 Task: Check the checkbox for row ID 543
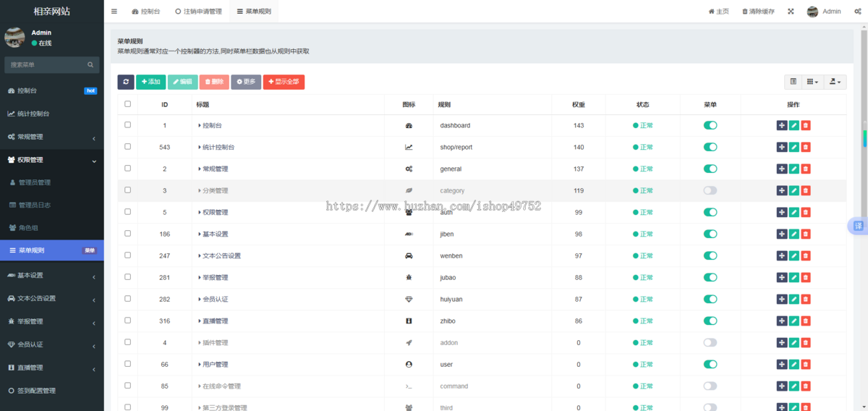[128, 146]
